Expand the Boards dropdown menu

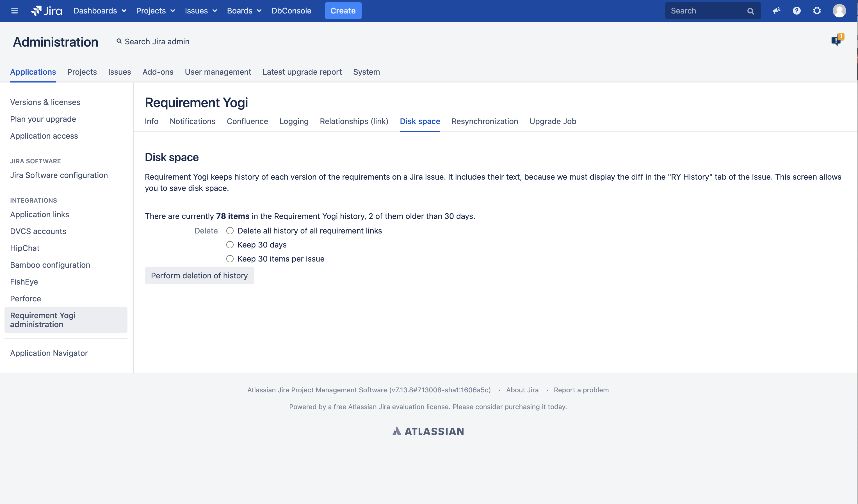[244, 11]
